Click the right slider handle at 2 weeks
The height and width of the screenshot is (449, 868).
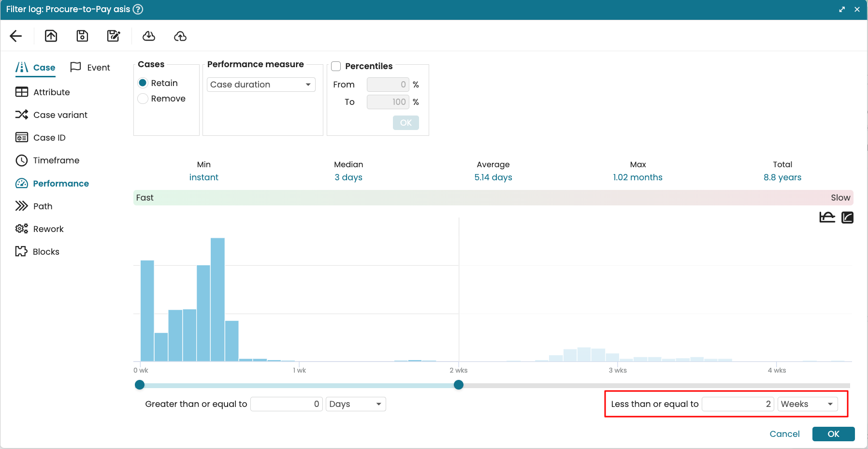pyautogui.click(x=459, y=385)
